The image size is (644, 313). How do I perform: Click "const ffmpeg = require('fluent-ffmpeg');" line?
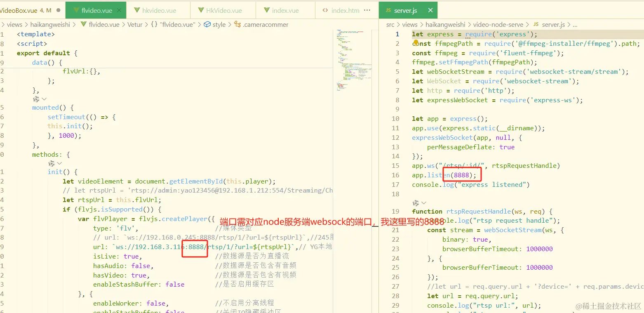click(x=488, y=53)
